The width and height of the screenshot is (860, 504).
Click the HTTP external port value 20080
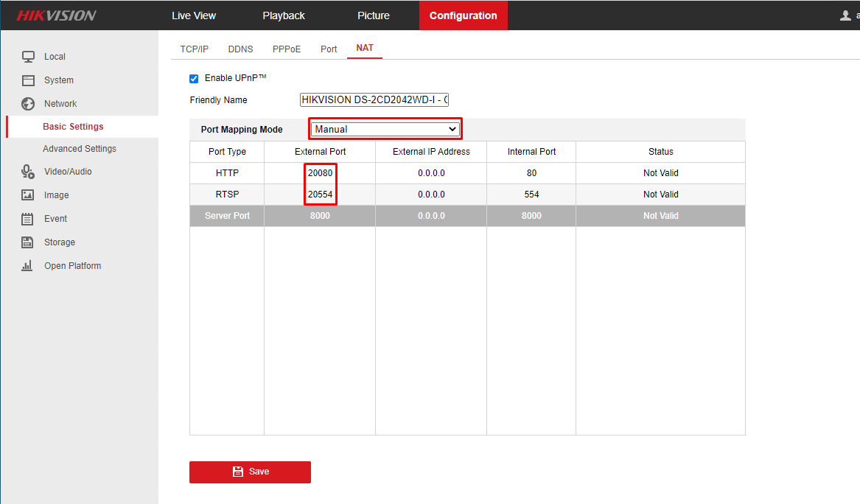pos(320,172)
